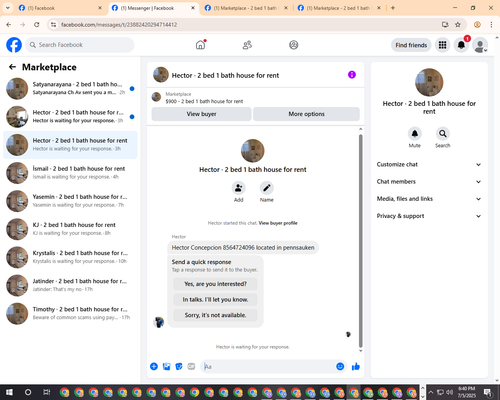Screen dimensions: 500x400
Task: Choose a GIF icon
Action: [191, 367]
